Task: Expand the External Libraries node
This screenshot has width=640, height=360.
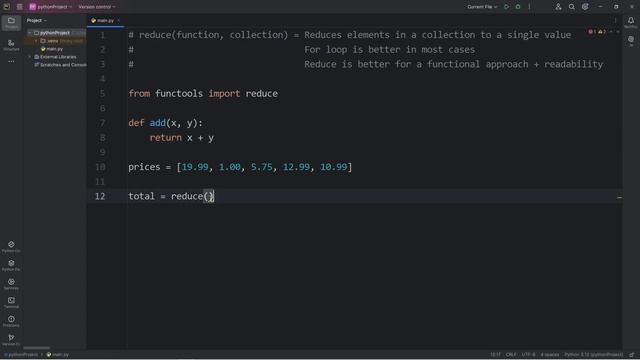Action: tap(29, 57)
